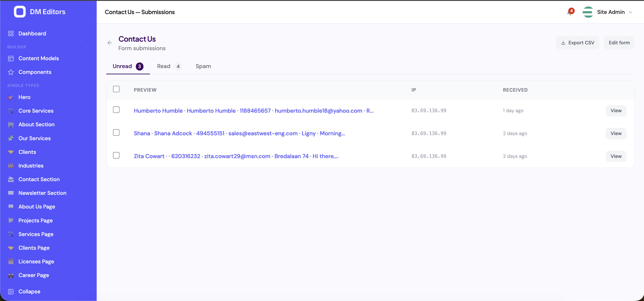Screen dimensions: 644x301
Task: View the Shana Adcock submission
Action: pos(616,133)
